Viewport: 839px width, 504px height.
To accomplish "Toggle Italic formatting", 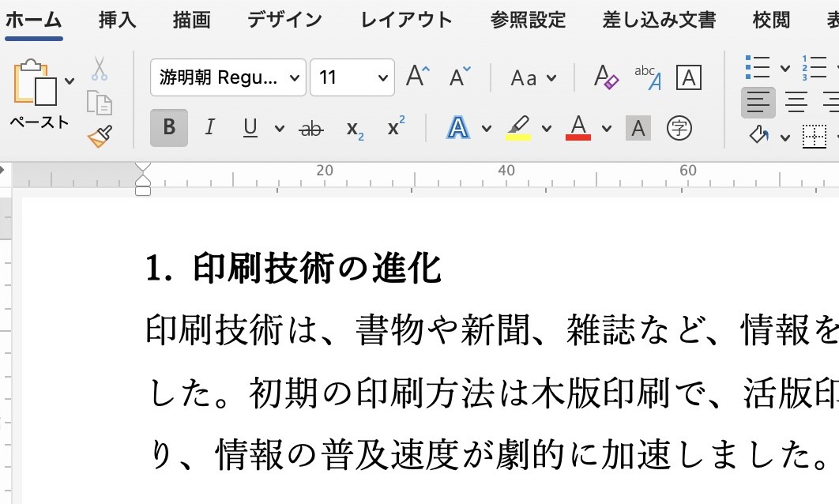I will (210, 127).
